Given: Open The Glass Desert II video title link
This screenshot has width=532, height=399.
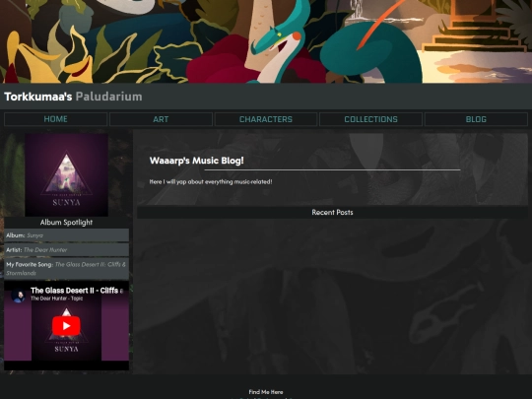Looking at the screenshot, I should 77,291.
